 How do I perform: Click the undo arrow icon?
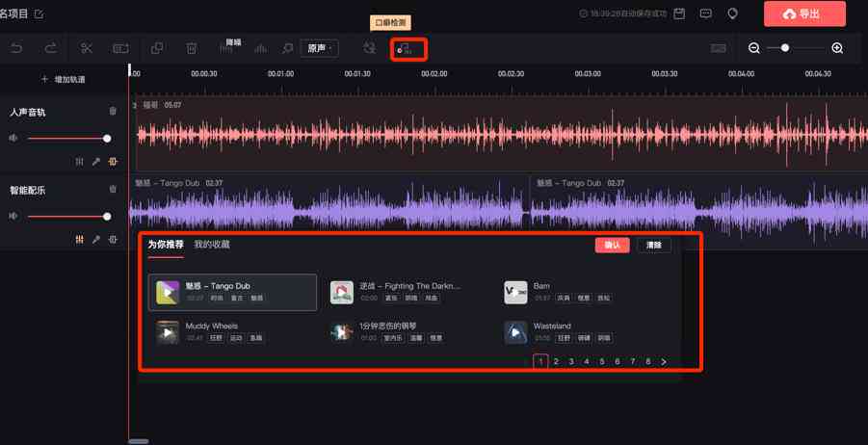coord(16,49)
